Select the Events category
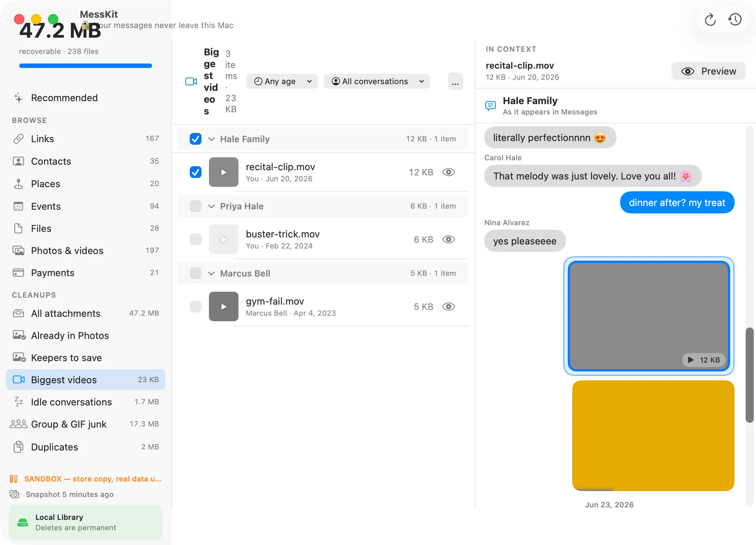The image size is (756, 545). (86, 206)
